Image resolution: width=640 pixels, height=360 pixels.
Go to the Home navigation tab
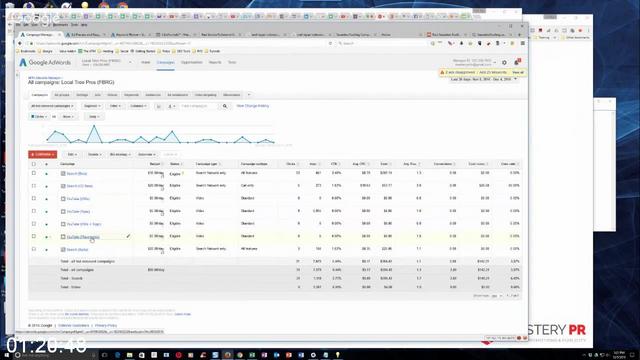pos(146,62)
